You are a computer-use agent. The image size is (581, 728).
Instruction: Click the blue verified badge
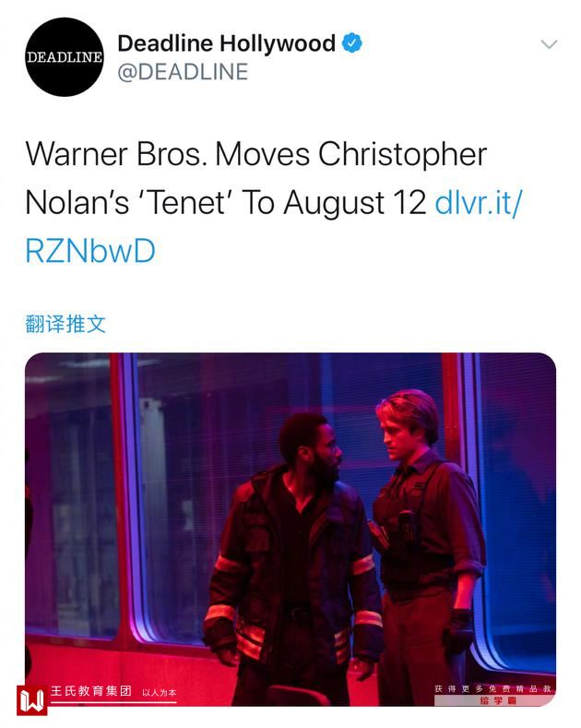pos(353,42)
